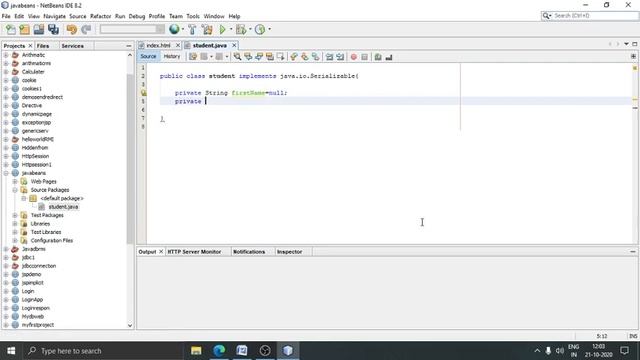
Task: Click the Undo arrow icon
Action: (72, 29)
